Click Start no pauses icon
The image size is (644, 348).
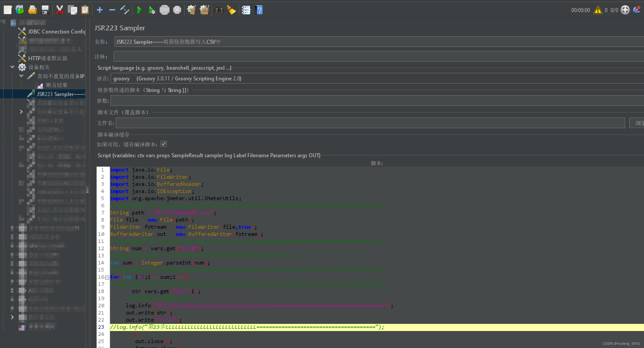[x=152, y=10]
